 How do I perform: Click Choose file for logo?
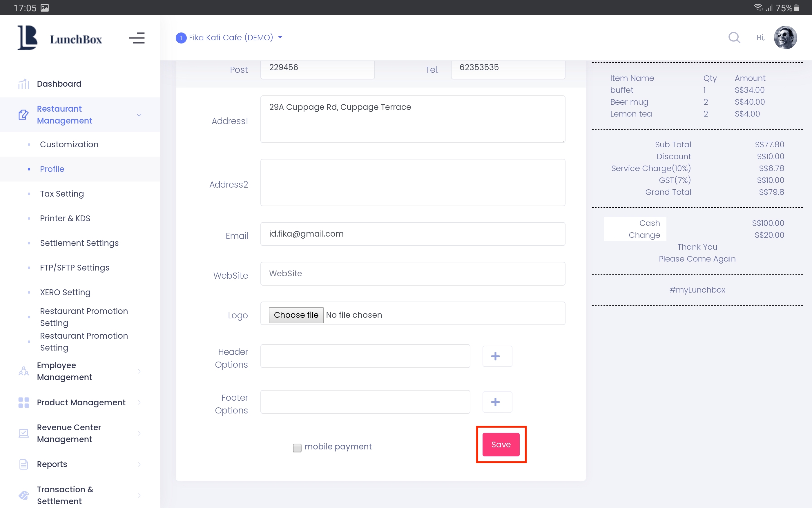click(296, 315)
